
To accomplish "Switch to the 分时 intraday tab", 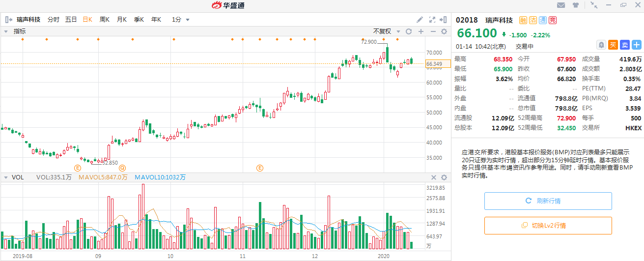I will (x=53, y=20).
